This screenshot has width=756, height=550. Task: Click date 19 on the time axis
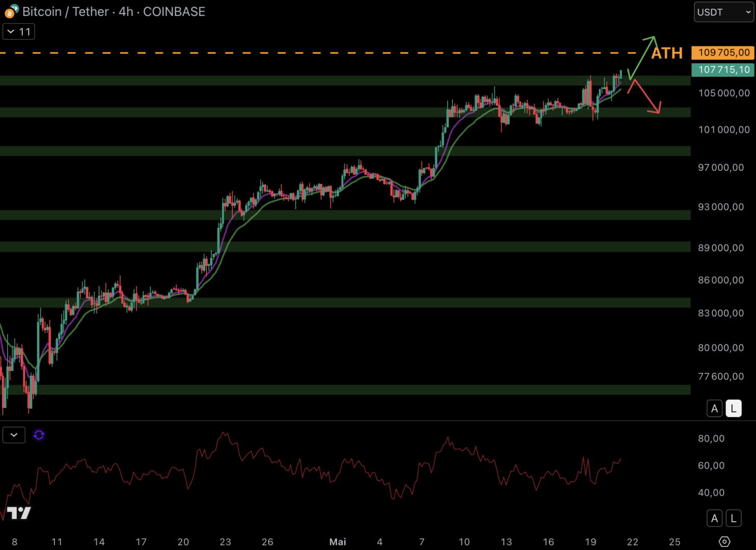[591, 542]
